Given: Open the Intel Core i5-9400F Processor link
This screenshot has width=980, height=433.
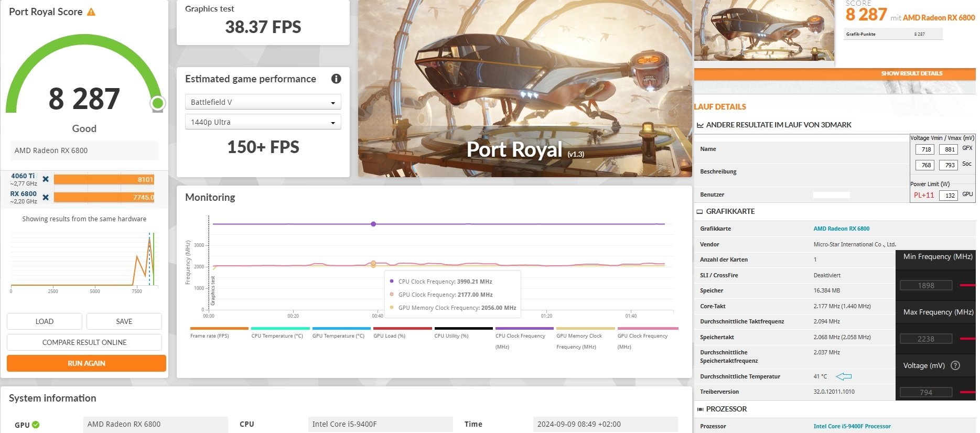Looking at the screenshot, I should (852, 426).
